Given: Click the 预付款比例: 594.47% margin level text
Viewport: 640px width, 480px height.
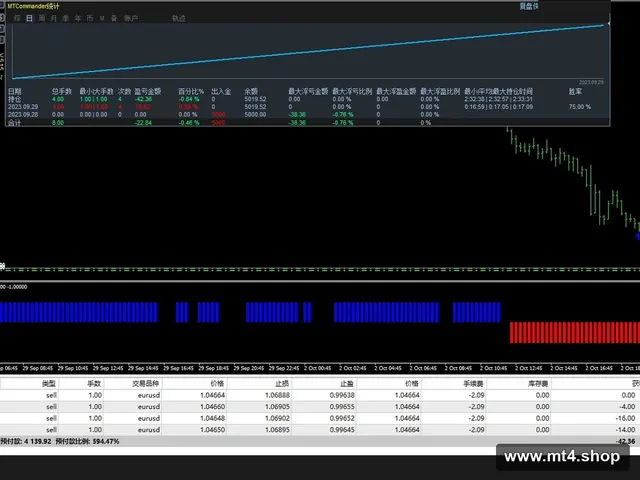Looking at the screenshot, I should [87, 441].
